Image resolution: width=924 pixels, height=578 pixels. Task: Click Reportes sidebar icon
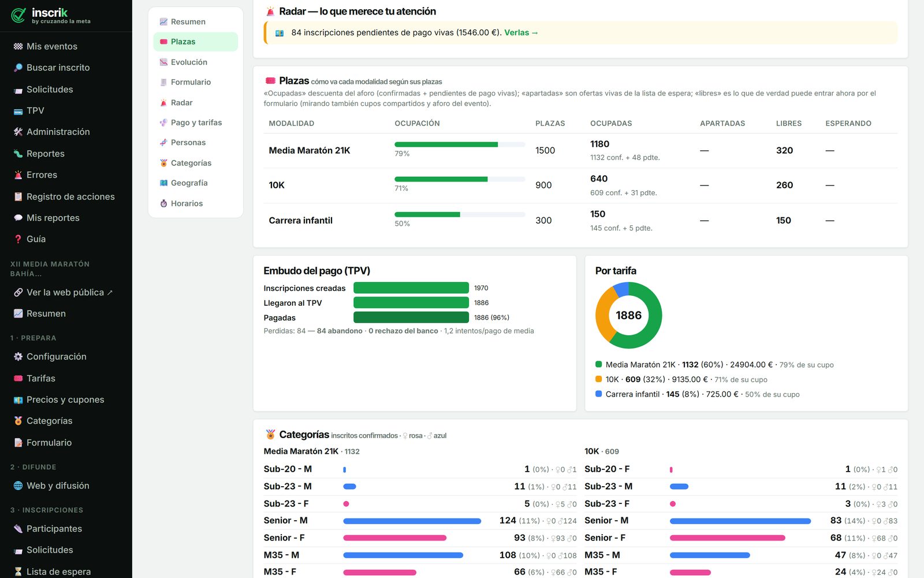[x=18, y=154]
